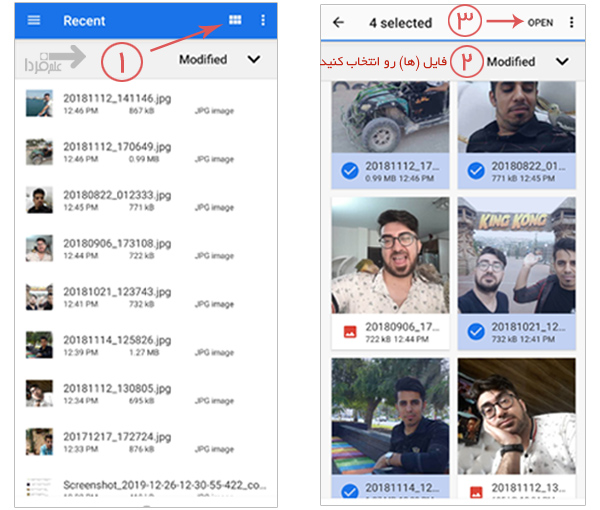Click thumbnail icon of Screenshot_2019-12-26 file
This screenshot has height=510, width=600.
(x=39, y=489)
